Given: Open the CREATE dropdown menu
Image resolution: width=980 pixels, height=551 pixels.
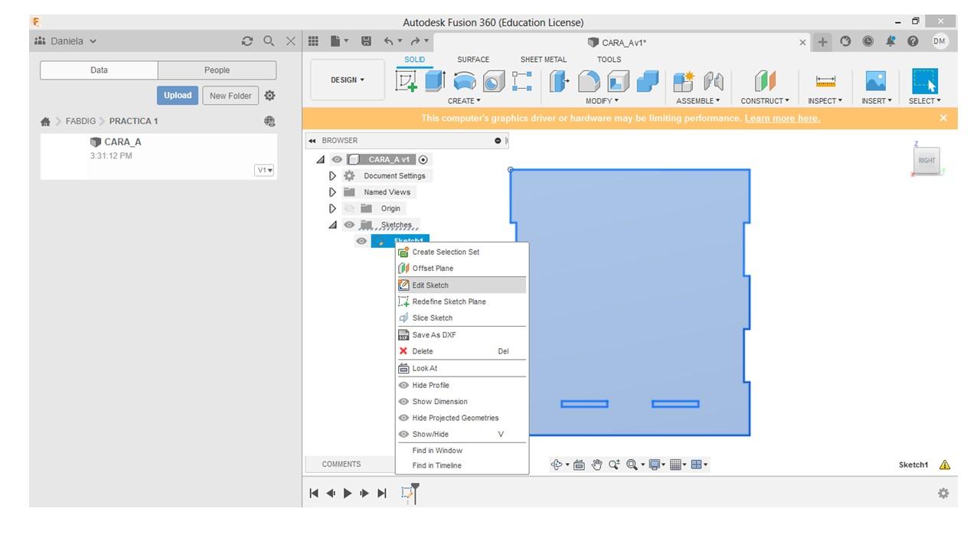Looking at the screenshot, I should click(464, 100).
